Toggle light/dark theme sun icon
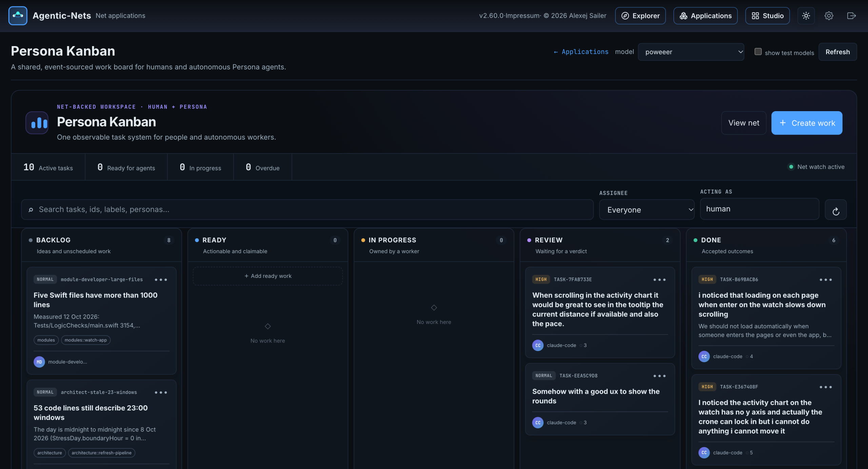868x469 pixels. coord(806,16)
